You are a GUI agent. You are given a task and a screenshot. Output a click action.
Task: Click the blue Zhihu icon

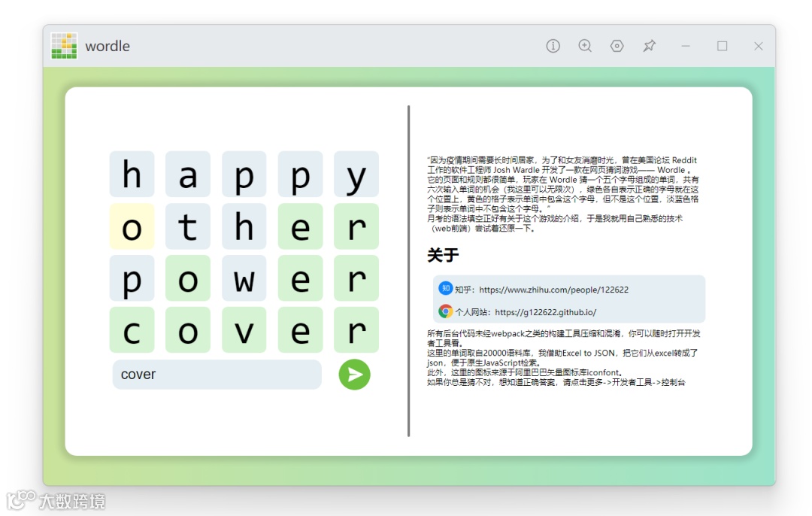click(x=445, y=289)
